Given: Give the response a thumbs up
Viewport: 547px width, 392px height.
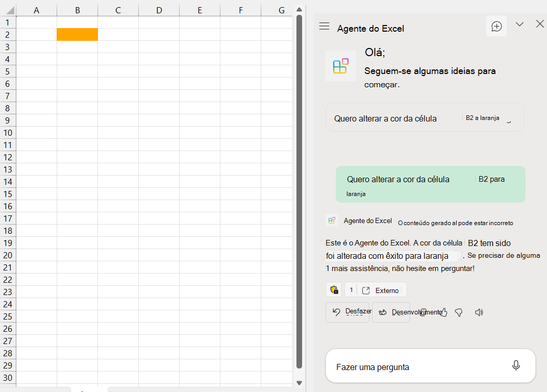Looking at the screenshot, I should coord(443,312).
